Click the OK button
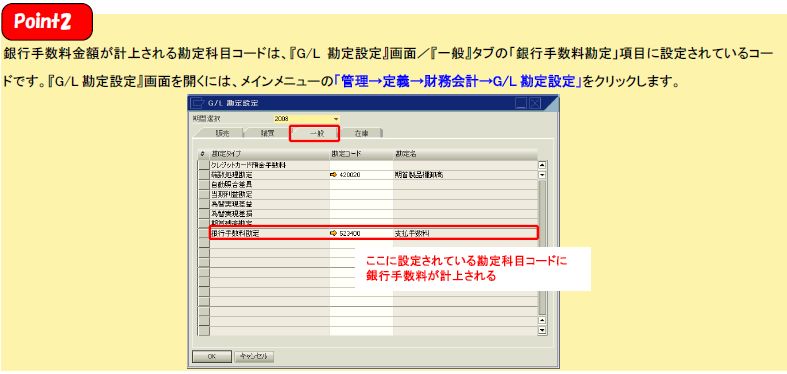This screenshot has height=374, width=787. [212, 356]
